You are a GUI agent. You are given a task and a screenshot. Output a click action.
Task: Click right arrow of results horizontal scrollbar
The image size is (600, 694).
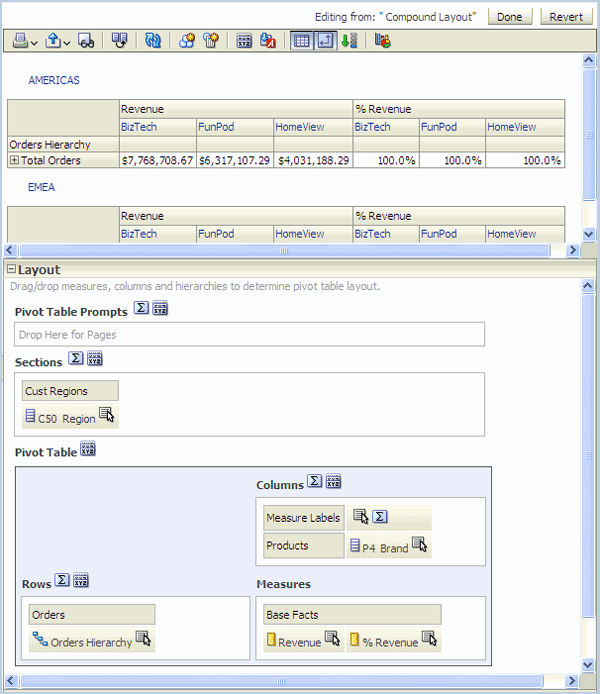tap(573, 250)
